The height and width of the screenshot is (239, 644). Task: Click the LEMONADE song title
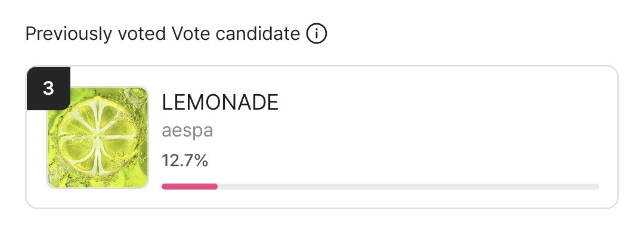point(220,103)
